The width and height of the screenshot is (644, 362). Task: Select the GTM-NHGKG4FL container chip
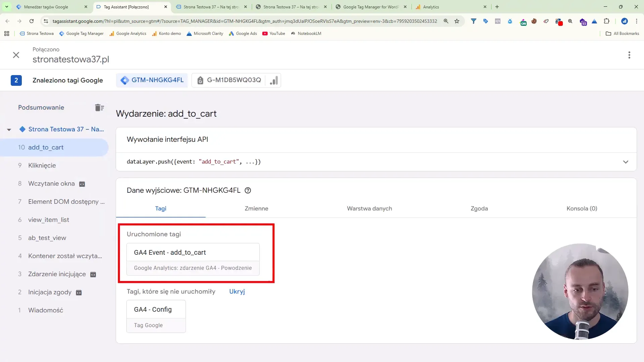click(x=152, y=80)
